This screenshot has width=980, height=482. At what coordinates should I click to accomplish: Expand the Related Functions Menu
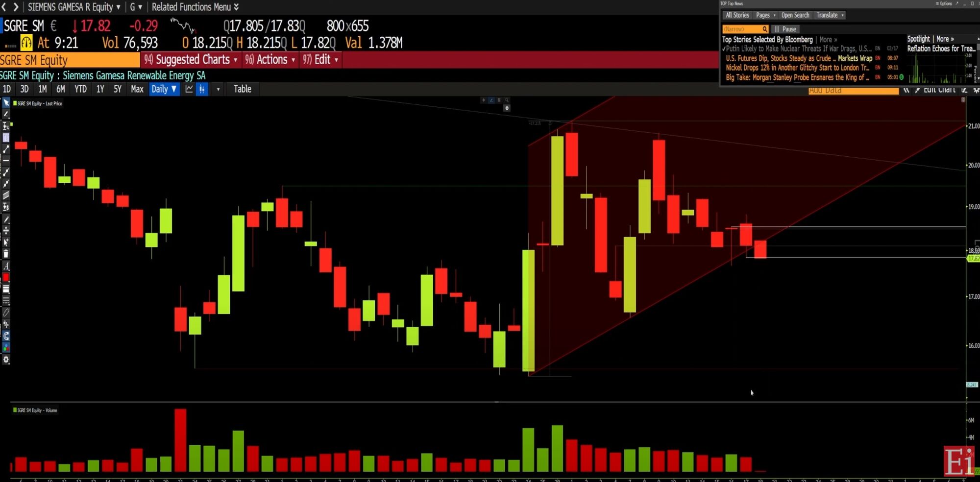coord(195,7)
